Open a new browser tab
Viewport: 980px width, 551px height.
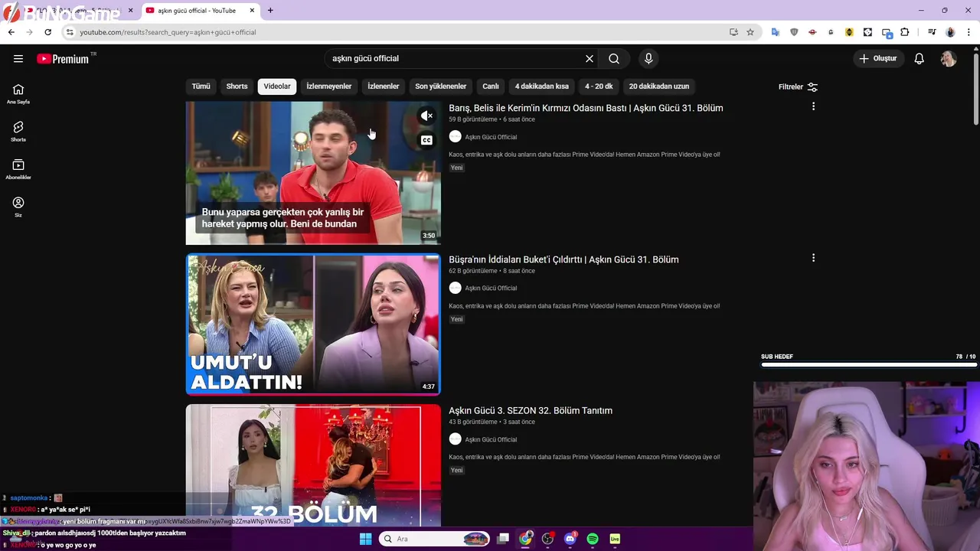[270, 11]
